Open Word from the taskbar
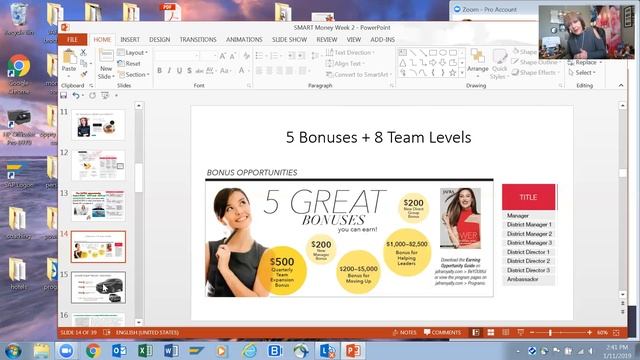Image resolution: width=640 pixels, height=360 pixels. click(171, 351)
